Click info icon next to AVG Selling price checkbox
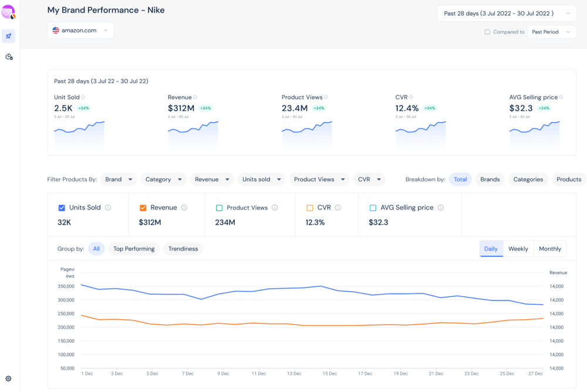This screenshot has height=392, width=587. 441,207
